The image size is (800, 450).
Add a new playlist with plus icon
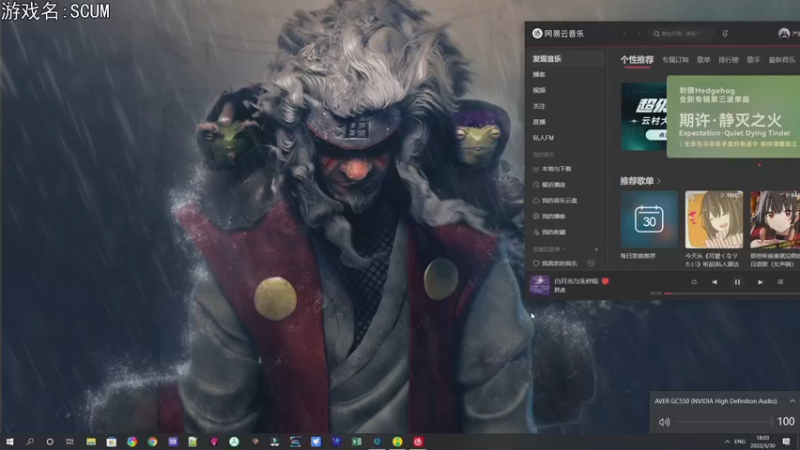(x=596, y=249)
